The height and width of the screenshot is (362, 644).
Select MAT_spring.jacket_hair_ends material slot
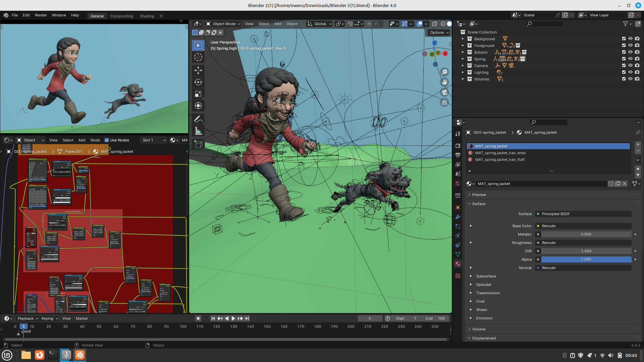pos(548,153)
